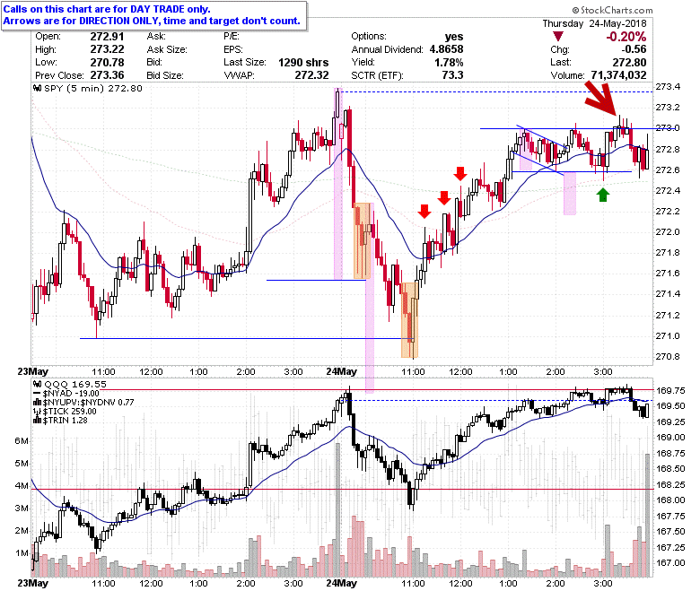Click the $NYAD -19.00 legend text
This screenshot has height=591, width=700.
(x=71, y=394)
